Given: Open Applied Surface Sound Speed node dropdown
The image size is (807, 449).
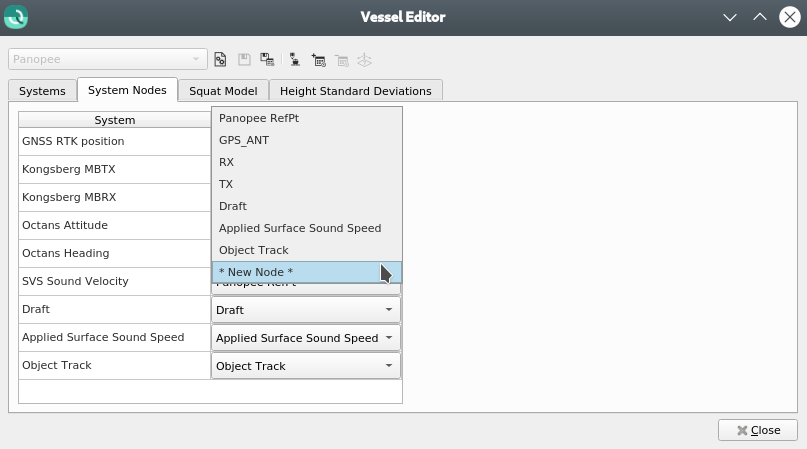Looking at the screenshot, I should coord(306,338).
